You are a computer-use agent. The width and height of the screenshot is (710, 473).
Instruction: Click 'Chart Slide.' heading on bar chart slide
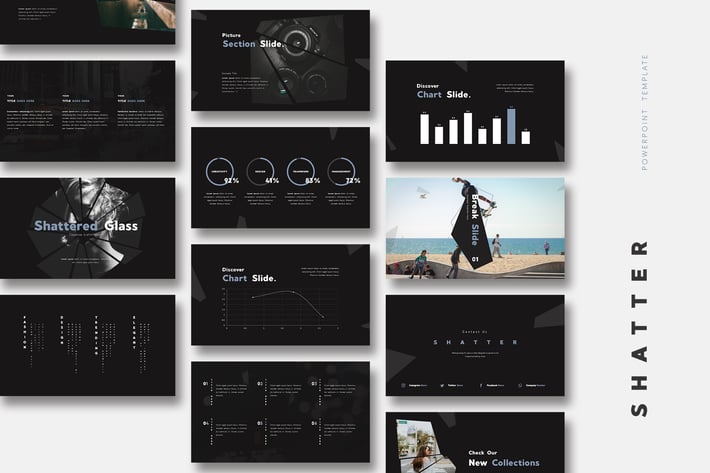pyautogui.click(x=444, y=95)
